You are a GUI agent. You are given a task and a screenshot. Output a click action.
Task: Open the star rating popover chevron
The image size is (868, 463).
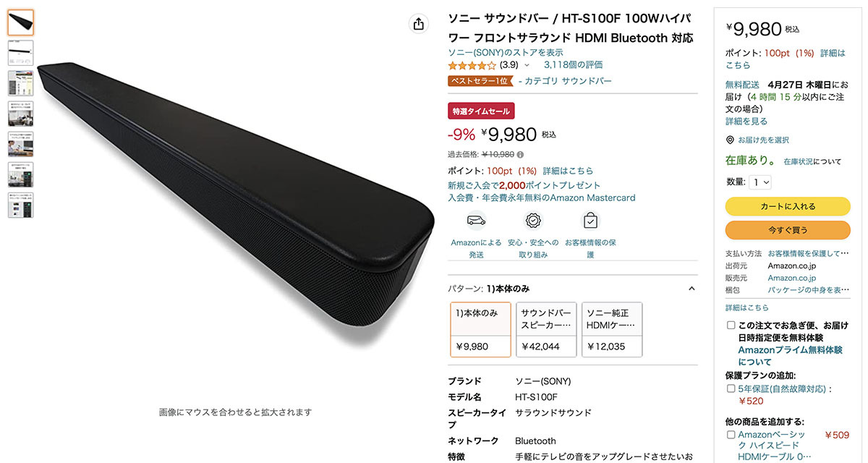tap(526, 65)
